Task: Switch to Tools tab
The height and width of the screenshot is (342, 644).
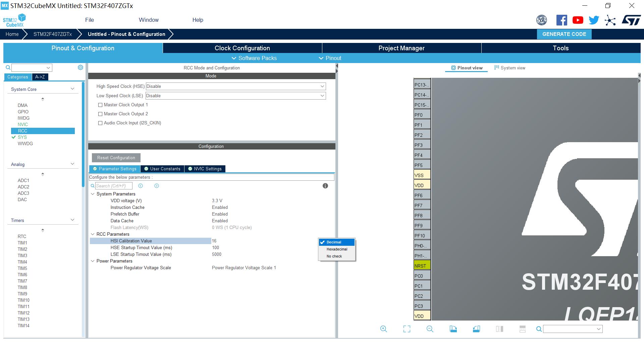Action: [x=561, y=48]
